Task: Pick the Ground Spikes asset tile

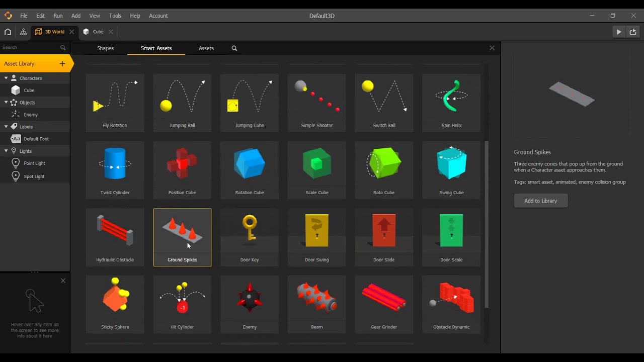Action: (x=182, y=237)
